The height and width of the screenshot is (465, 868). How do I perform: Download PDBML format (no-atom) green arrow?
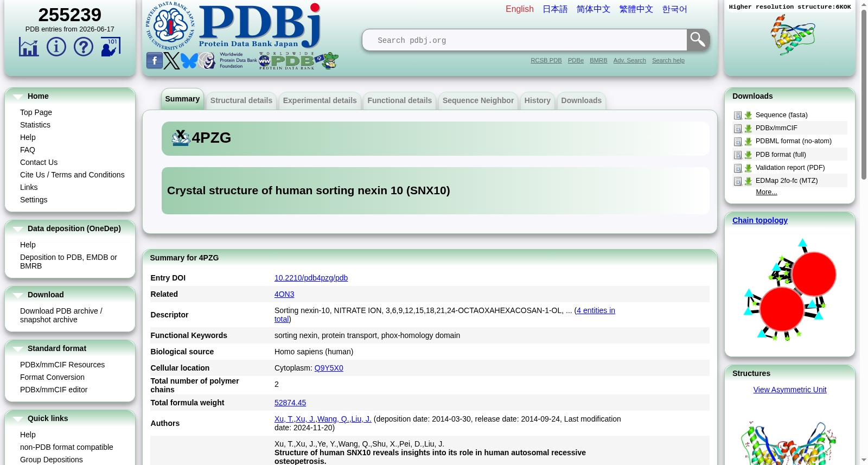[748, 142]
